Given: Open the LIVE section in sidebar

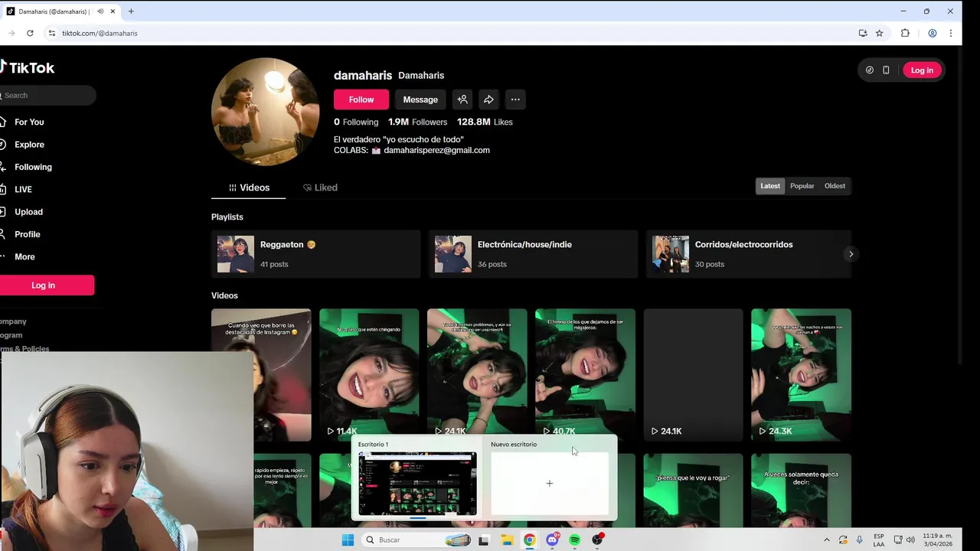Looking at the screenshot, I should coord(23,190).
